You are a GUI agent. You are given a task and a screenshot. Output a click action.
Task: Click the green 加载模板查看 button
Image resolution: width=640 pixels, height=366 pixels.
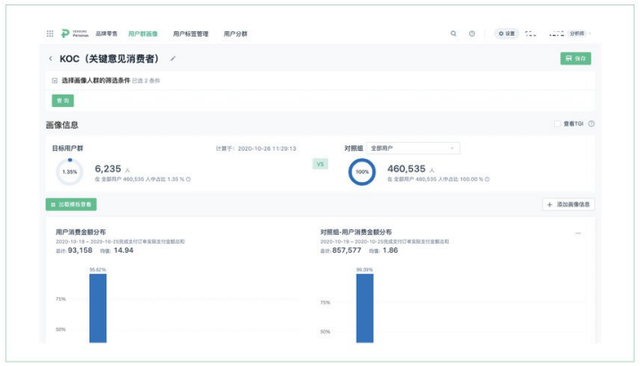[71, 204]
